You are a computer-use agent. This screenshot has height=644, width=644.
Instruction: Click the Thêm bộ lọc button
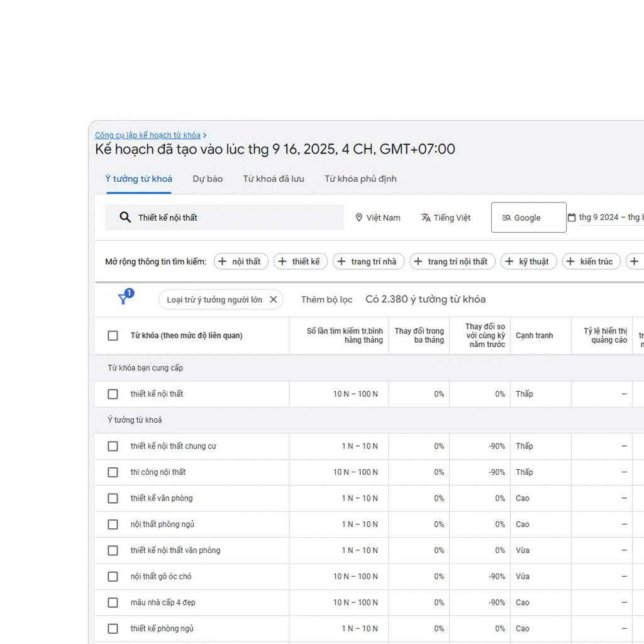pyautogui.click(x=327, y=299)
